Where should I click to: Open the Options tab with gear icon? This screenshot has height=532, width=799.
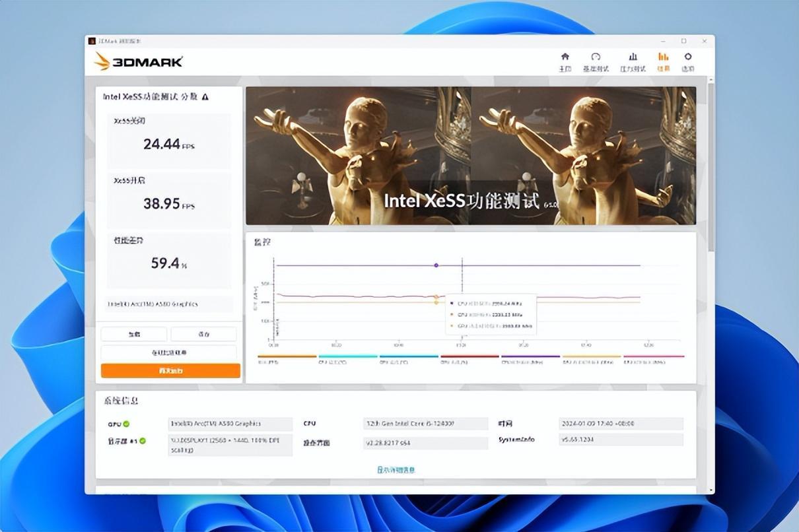(688, 62)
